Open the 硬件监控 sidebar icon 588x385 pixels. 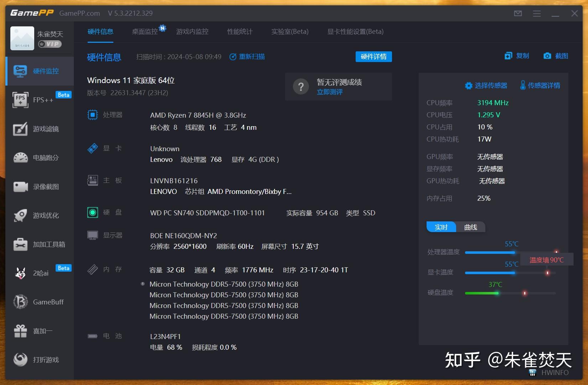click(x=20, y=71)
